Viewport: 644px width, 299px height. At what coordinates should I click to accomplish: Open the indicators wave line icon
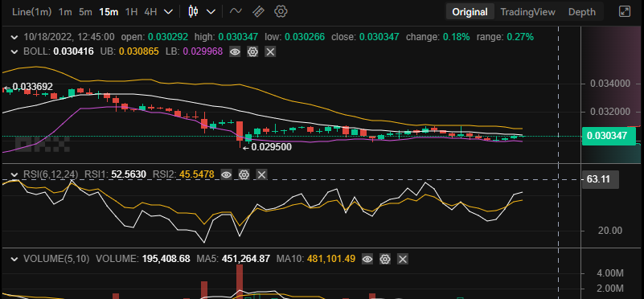(236, 11)
